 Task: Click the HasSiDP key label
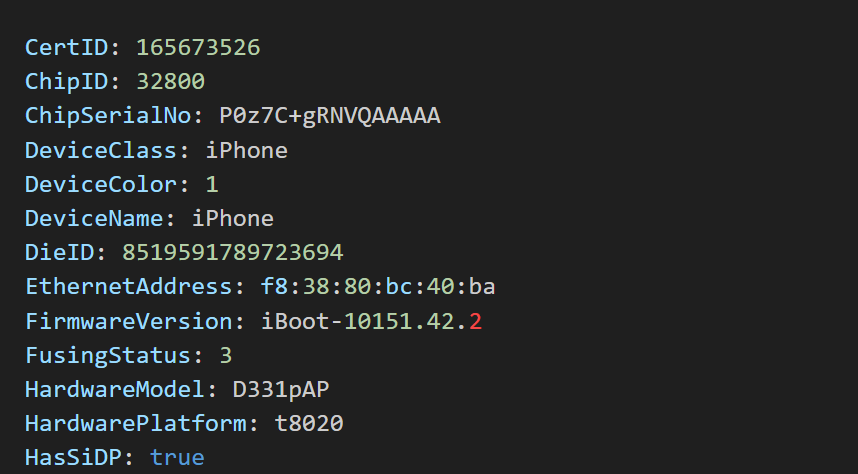(x=76, y=457)
